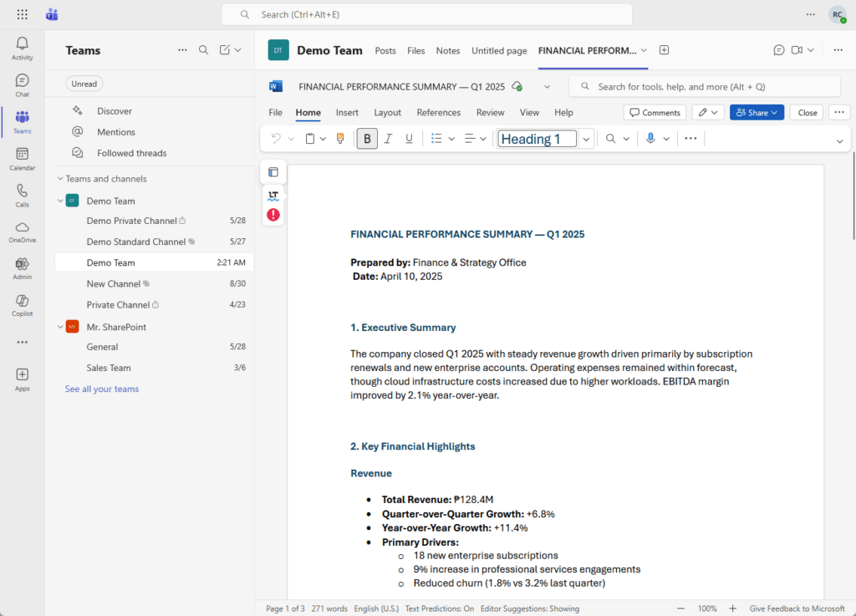Open Teams panel more options ellipsis

182,50
